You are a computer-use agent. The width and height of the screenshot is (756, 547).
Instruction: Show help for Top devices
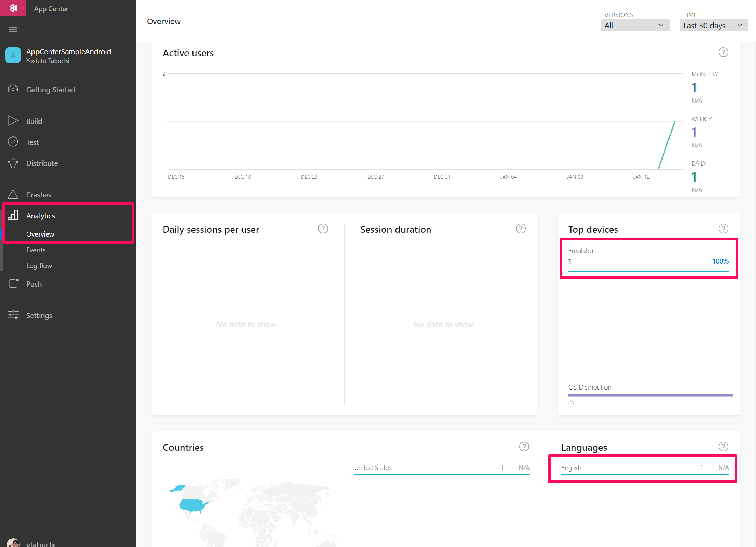coord(723,229)
